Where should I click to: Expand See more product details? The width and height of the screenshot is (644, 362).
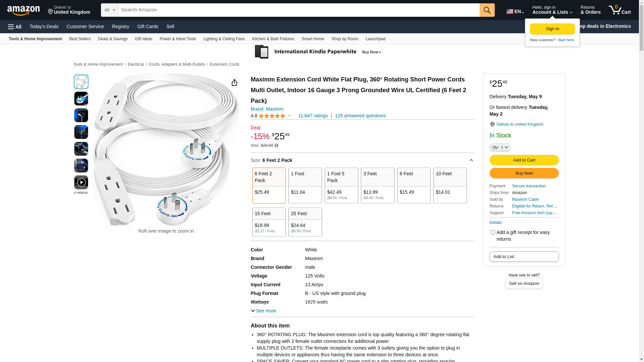264,311
